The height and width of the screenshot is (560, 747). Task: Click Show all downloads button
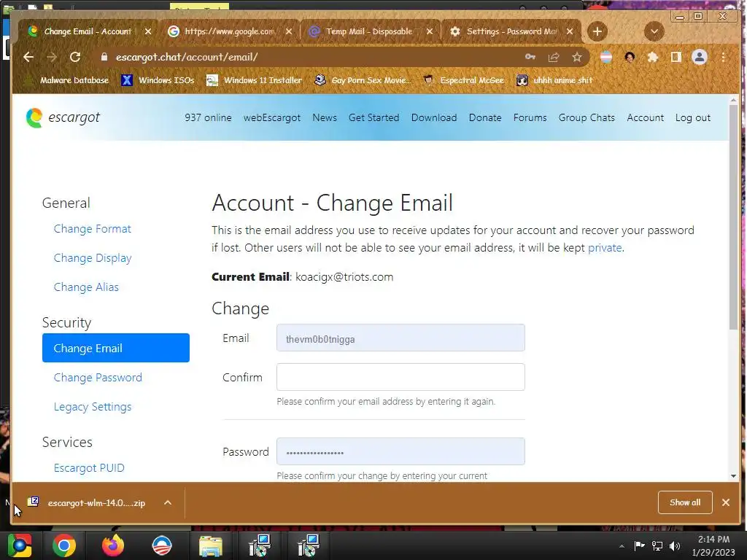point(685,502)
